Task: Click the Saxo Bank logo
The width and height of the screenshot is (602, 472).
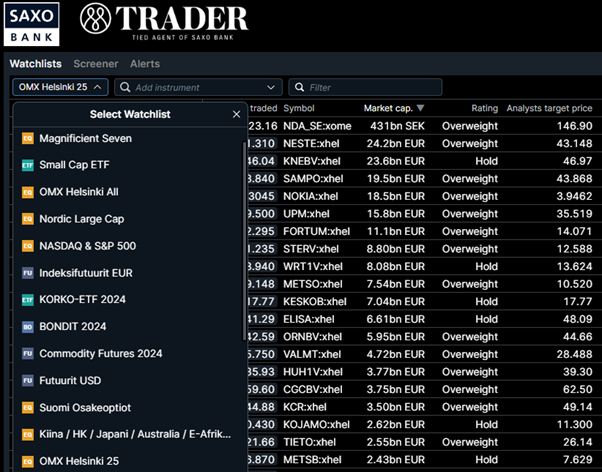Action: [x=31, y=24]
